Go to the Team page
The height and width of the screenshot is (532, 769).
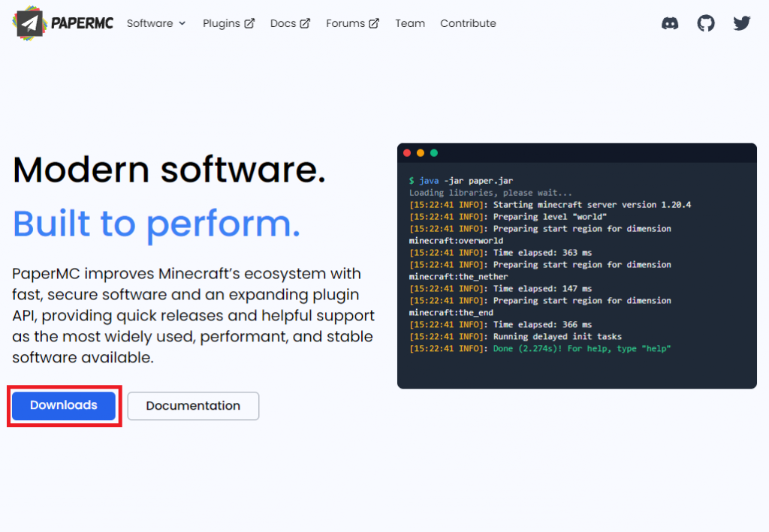(410, 23)
